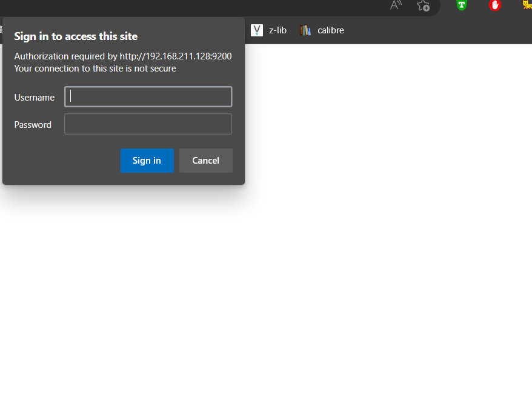532x411 pixels.
Task: Click the Username input field
Action: 148,97
